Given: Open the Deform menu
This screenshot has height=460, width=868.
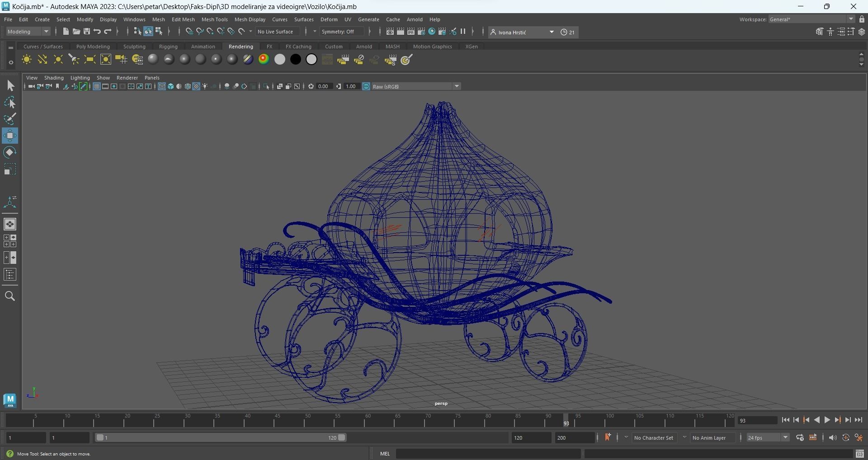Looking at the screenshot, I should coord(329,19).
